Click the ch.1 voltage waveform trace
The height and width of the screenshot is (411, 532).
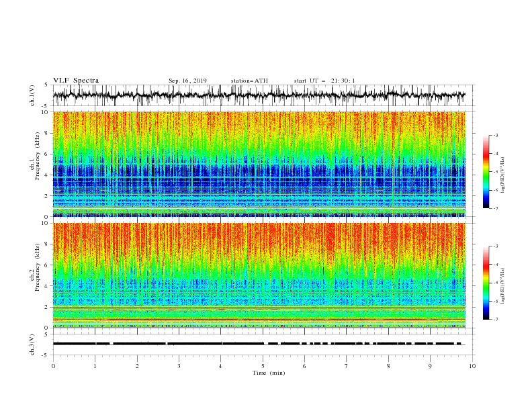point(259,95)
